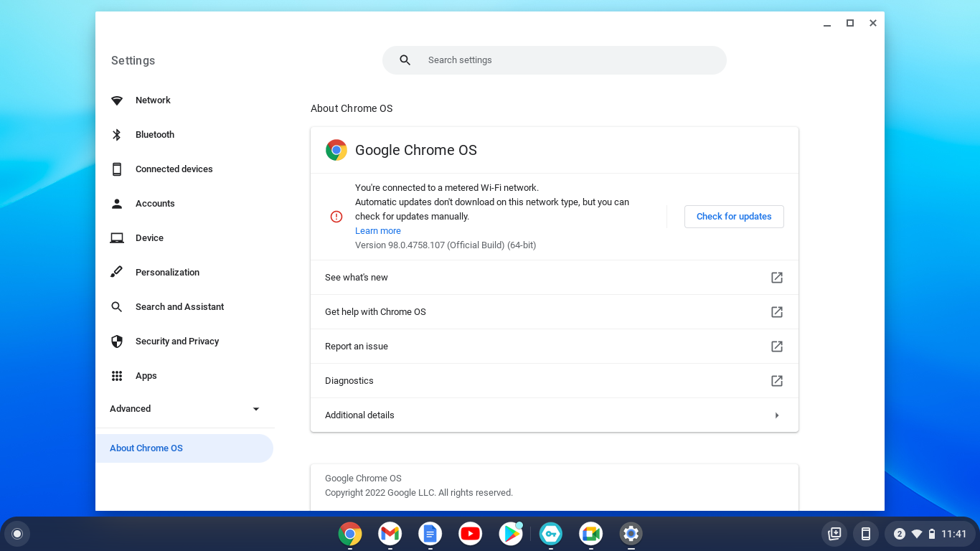Click the Accounts person icon
The width and height of the screenshot is (980, 551).
tap(117, 204)
